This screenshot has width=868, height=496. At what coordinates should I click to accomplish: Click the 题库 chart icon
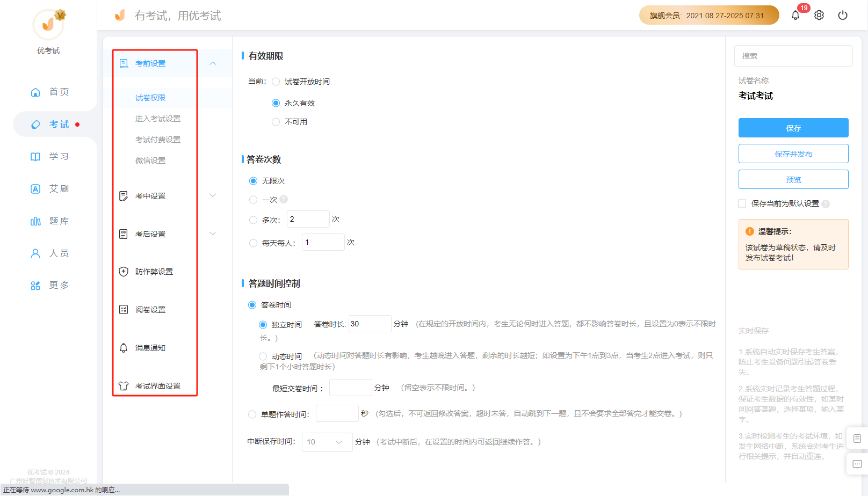(35, 221)
